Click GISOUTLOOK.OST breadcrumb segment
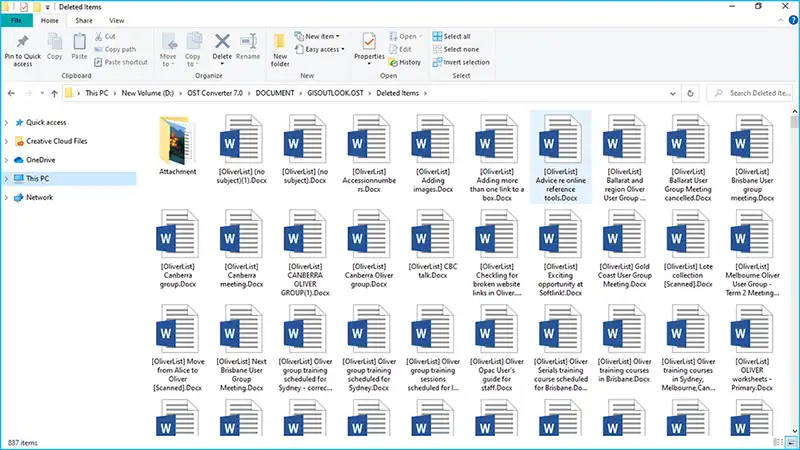The width and height of the screenshot is (800, 450). pyautogui.click(x=335, y=93)
